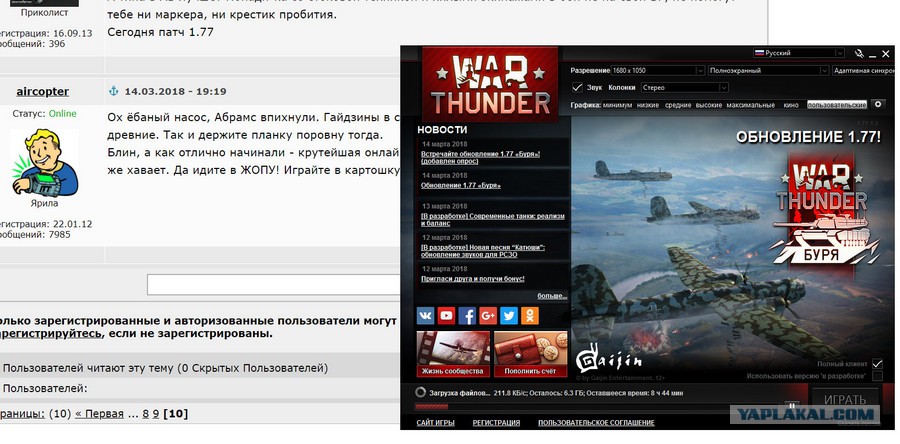Image resolution: width=900 pixels, height=444 pixels.
Task: Select средние graphics preset
Action: pyautogui.click(x=678, y=106)
